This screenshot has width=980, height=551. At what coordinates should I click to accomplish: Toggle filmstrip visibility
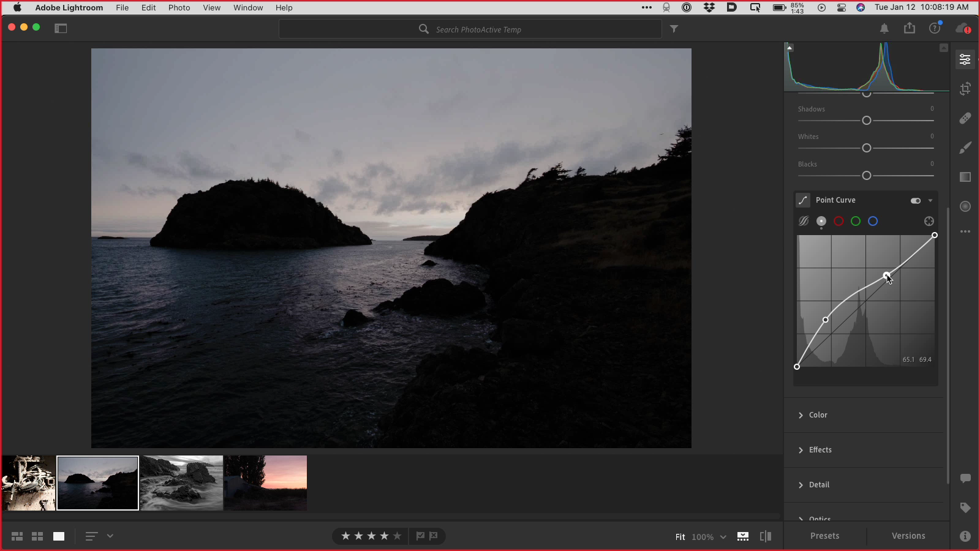tap(743, 536)
